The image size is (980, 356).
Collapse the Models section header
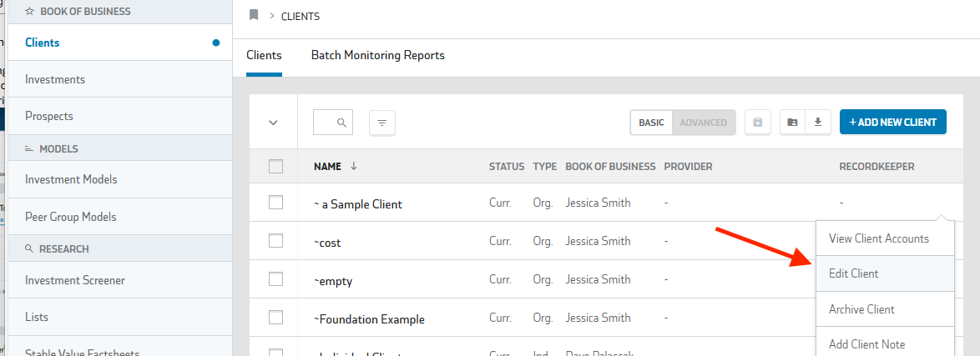pyautogui.click(x=58, y=148)
